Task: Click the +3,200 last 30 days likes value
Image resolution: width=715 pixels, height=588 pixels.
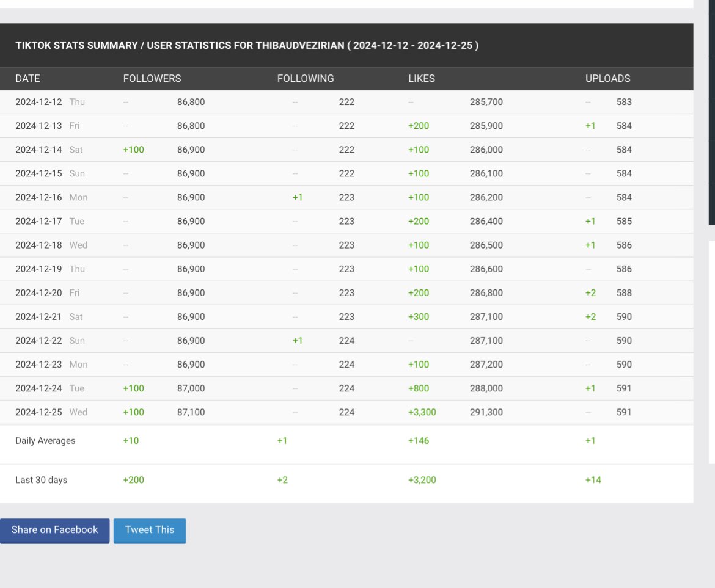Action: 422,480
